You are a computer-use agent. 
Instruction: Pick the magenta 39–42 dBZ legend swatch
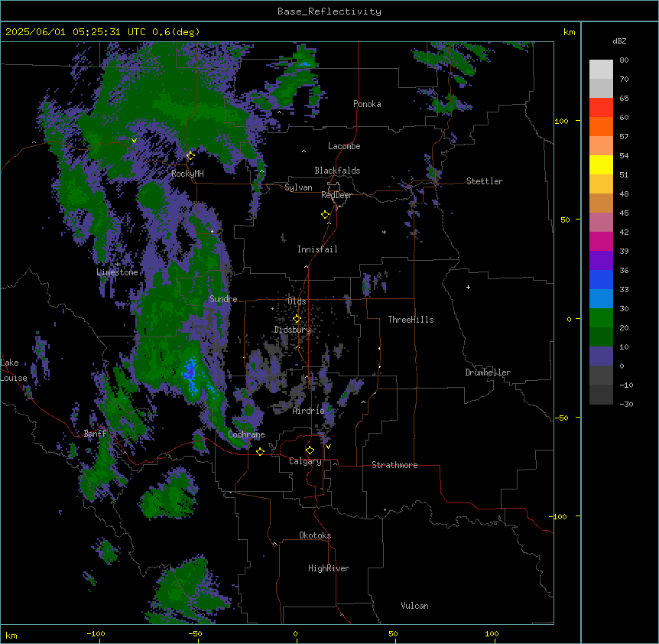click(x=601, y=241)
